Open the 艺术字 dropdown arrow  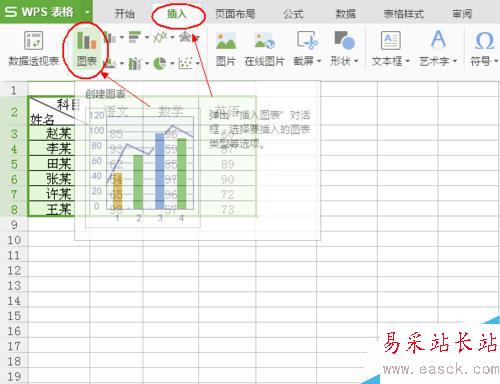pos(454,61)
